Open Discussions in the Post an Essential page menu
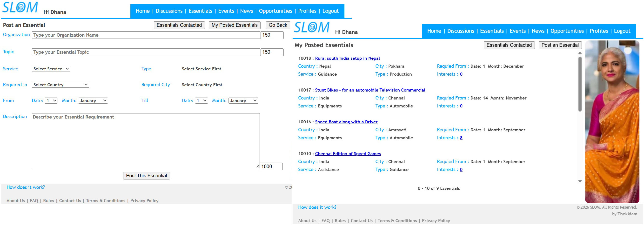 click(169, 11)
